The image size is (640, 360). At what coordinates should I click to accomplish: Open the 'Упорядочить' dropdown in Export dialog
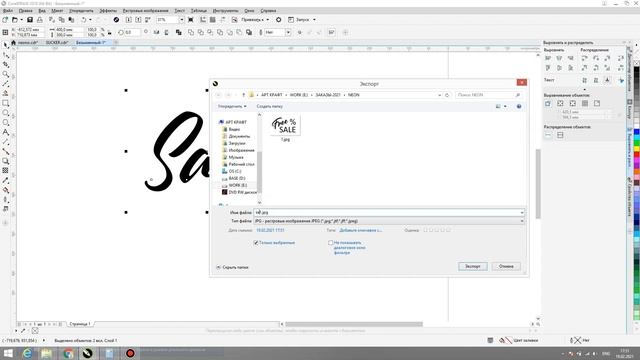point(232,106)
